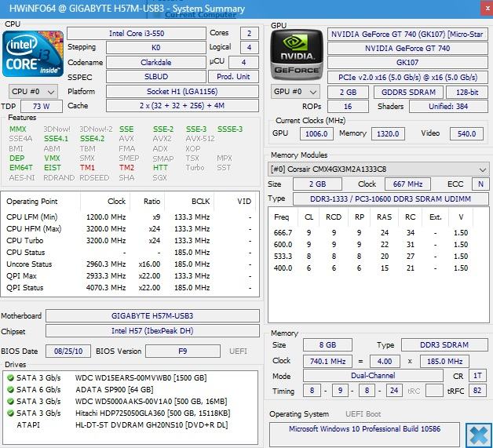Viewport: 493px width, 448px height.
Task: Click the Dual-Channel mode field
Action: point(373,376)
